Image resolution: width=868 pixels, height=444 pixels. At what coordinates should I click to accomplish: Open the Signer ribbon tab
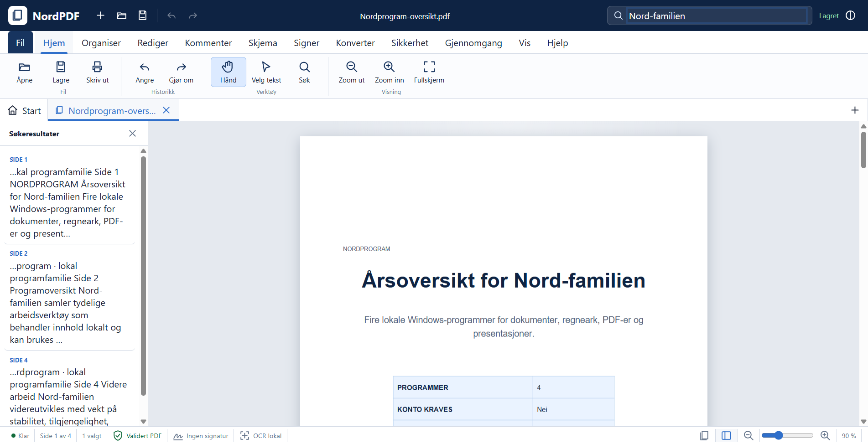pos(307,43)
